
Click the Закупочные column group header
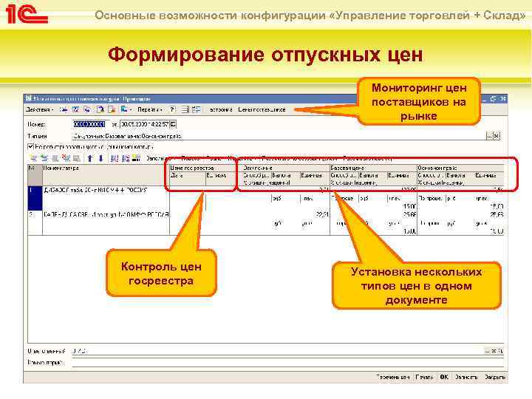(286, 168)
